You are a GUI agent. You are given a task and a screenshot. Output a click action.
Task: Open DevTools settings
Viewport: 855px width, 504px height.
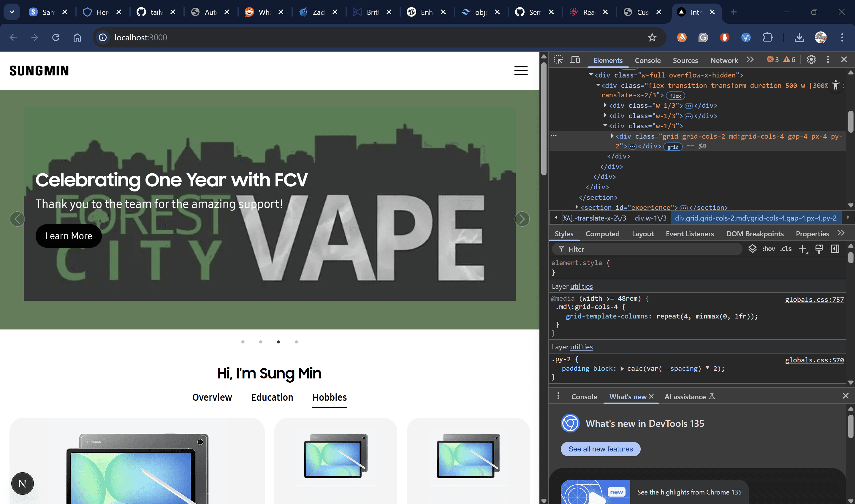click(811, 59)
